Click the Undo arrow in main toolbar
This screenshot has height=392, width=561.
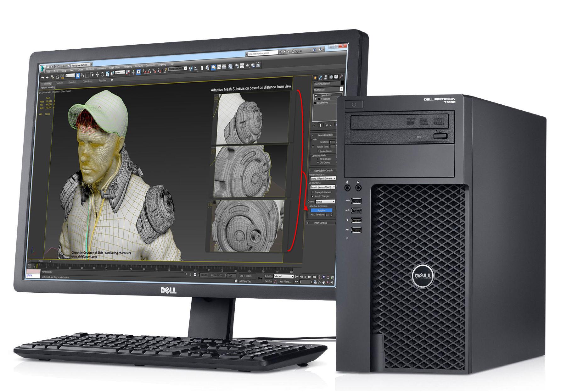pos(42,78)
